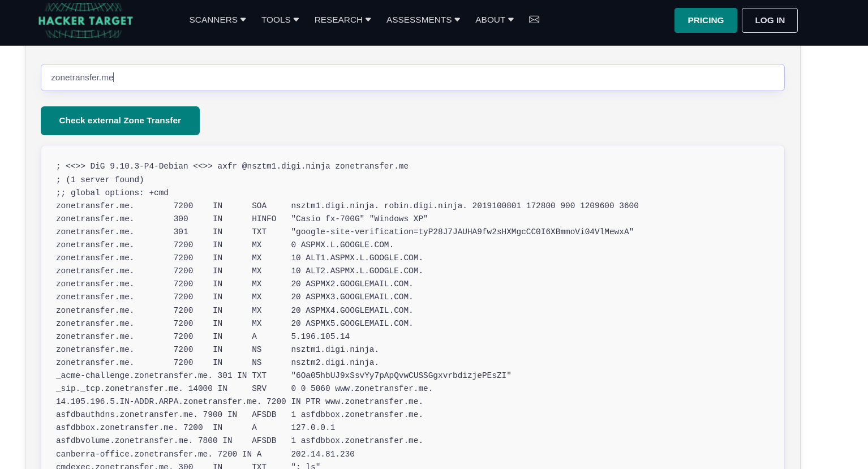Run Check external Zone Transfer
The width and height of the screenshot is (868, 469).
pyautogui.click(x=120, y=121)
